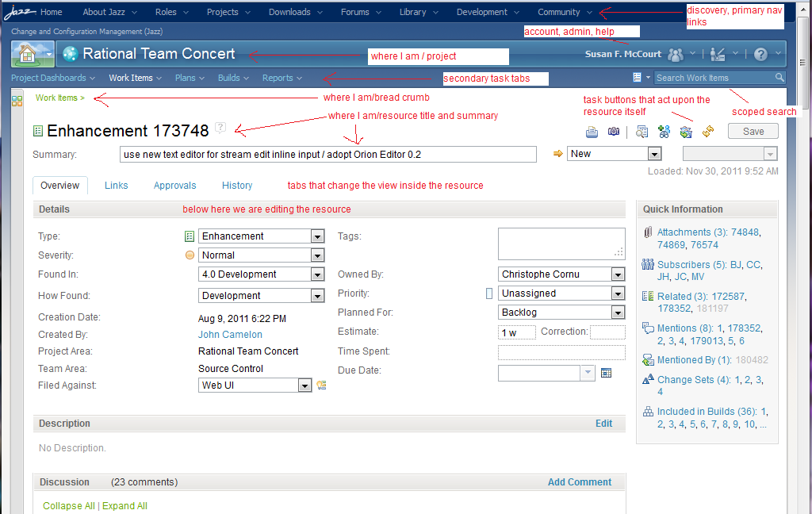Click the subscribe binoculars icon
812x514 pixels.
point(665,132)
